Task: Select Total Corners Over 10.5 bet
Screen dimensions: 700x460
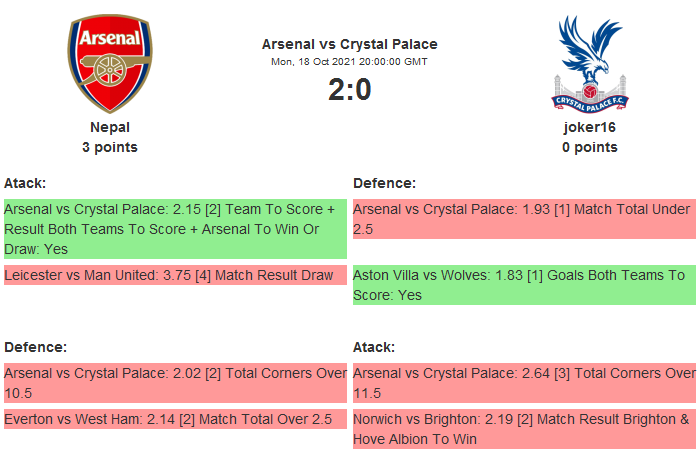Action: [x=175, y=383]
